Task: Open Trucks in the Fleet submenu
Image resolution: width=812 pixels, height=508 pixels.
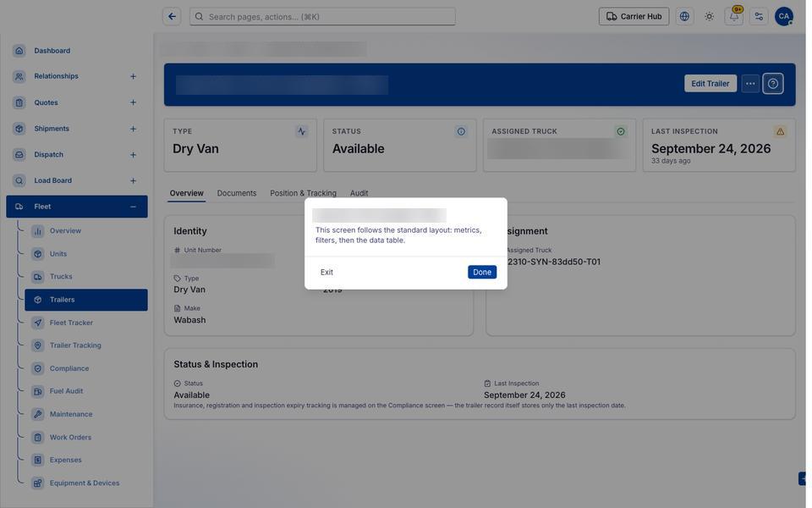Action: tap(86, 276)
